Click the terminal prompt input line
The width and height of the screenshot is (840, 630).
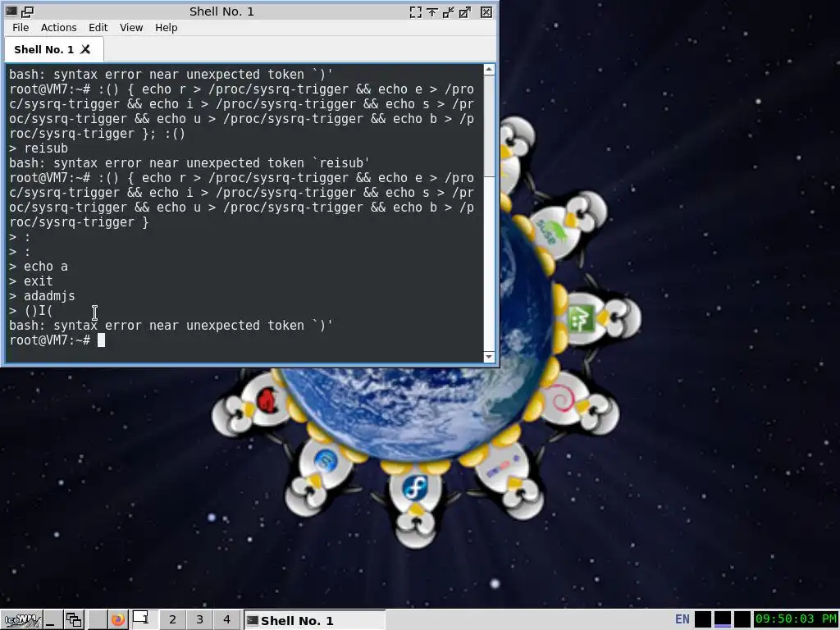click(244, 340)
